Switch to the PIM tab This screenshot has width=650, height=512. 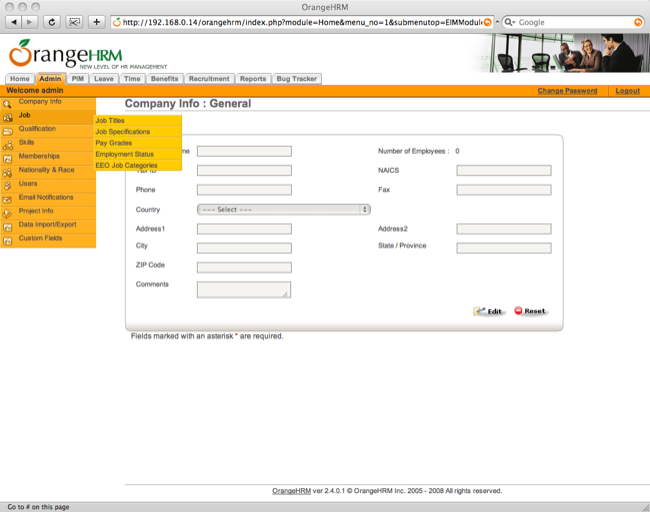point(78,79)
